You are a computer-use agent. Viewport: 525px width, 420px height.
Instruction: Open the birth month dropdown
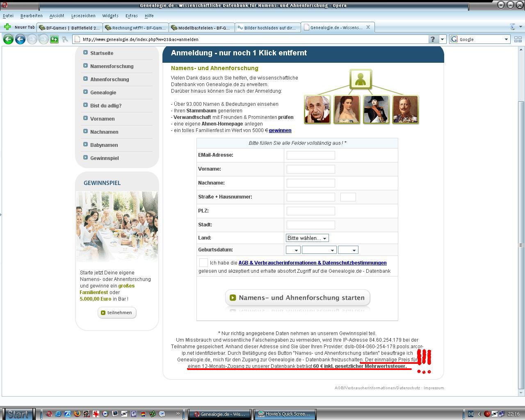[x=319, y=250]
